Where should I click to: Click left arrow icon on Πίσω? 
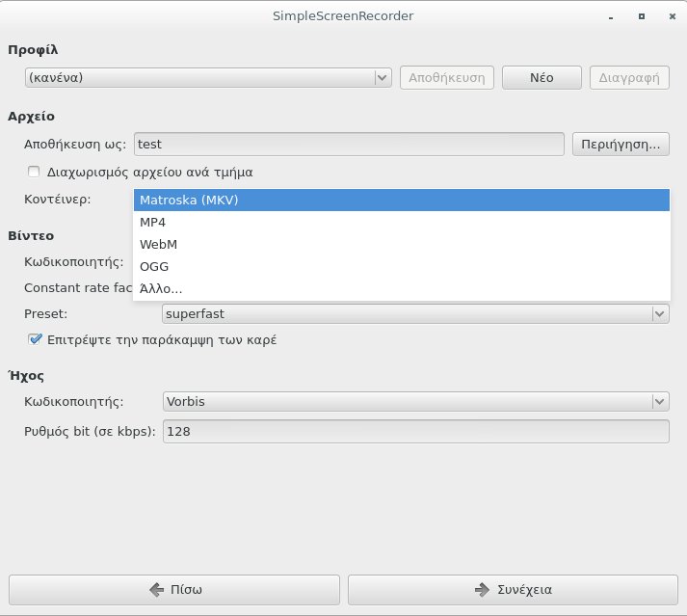coord(156,589)
